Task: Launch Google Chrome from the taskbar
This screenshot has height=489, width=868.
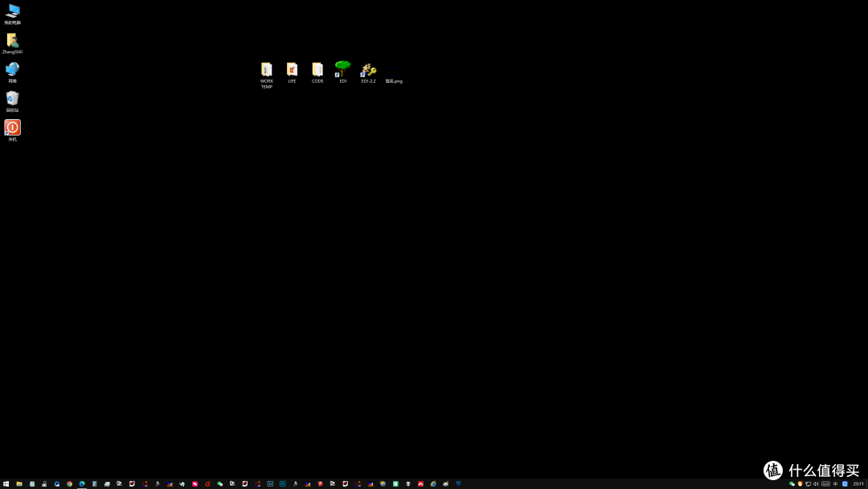Action: (x=69, y=483)
